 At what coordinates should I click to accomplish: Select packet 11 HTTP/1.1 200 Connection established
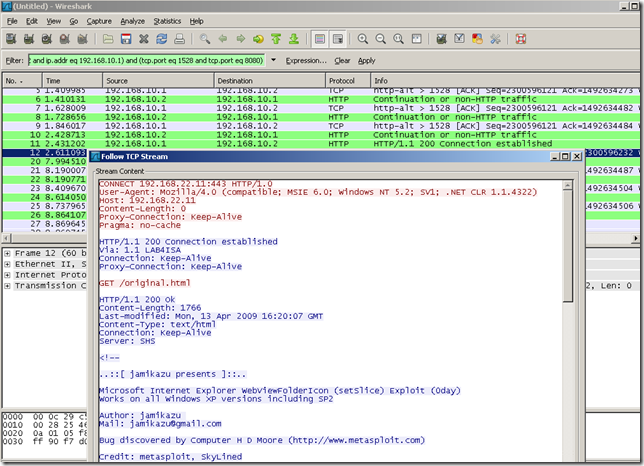(321, 144)
